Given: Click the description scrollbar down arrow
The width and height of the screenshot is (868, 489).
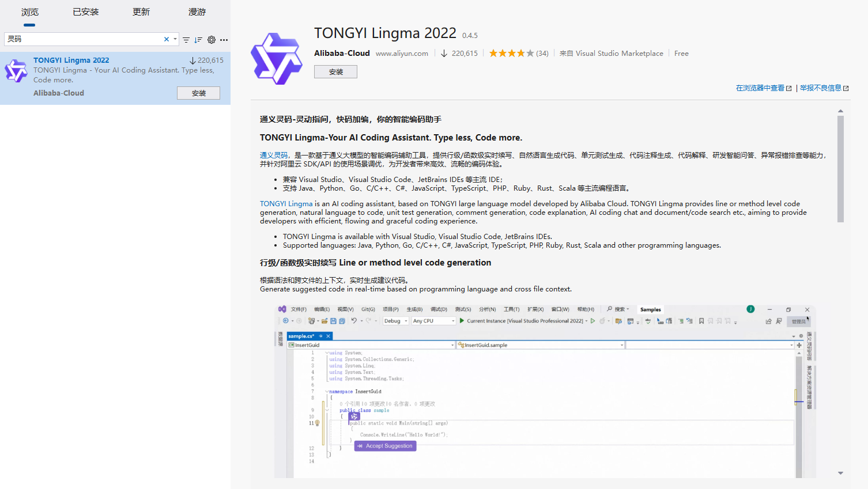Looking at the screenshot, I should click(840, 473).
